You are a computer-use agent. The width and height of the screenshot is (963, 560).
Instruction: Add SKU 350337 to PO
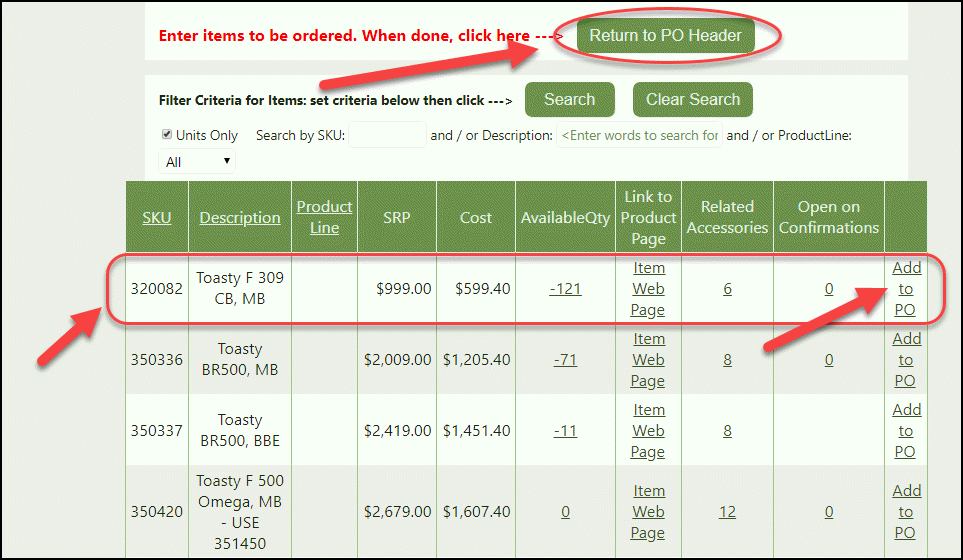point(906,431)
